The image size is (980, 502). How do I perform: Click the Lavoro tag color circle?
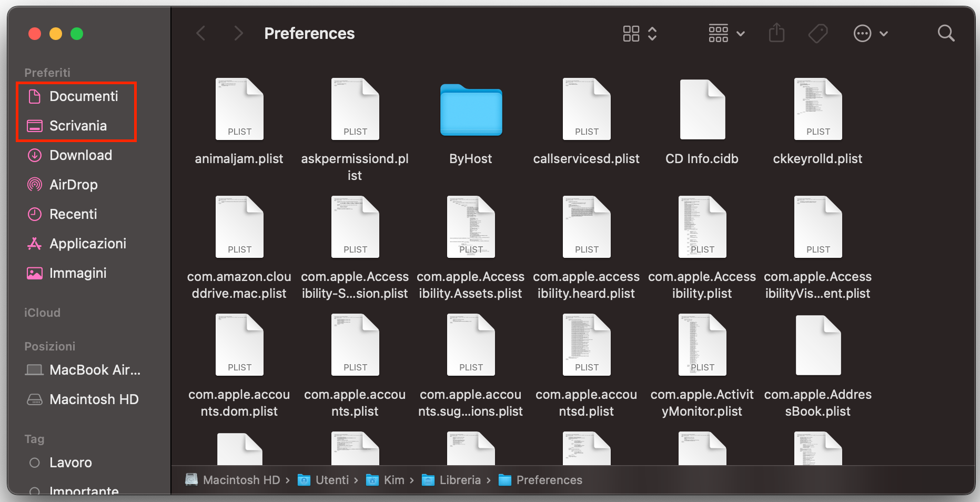click(x=35, y=462)
